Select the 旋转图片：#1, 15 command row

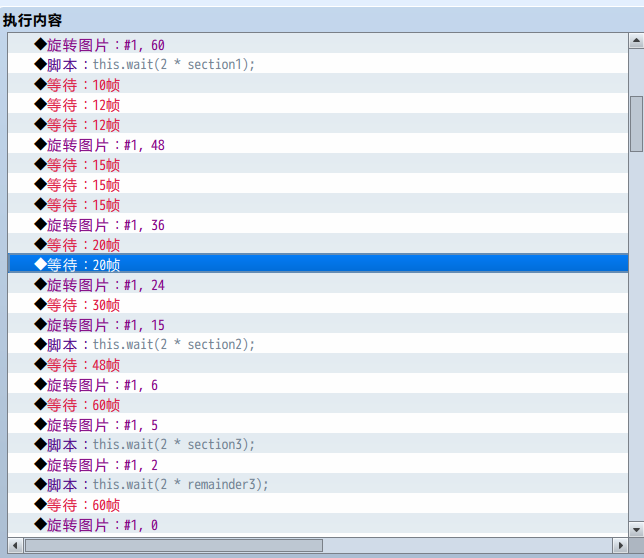point(318,324)
